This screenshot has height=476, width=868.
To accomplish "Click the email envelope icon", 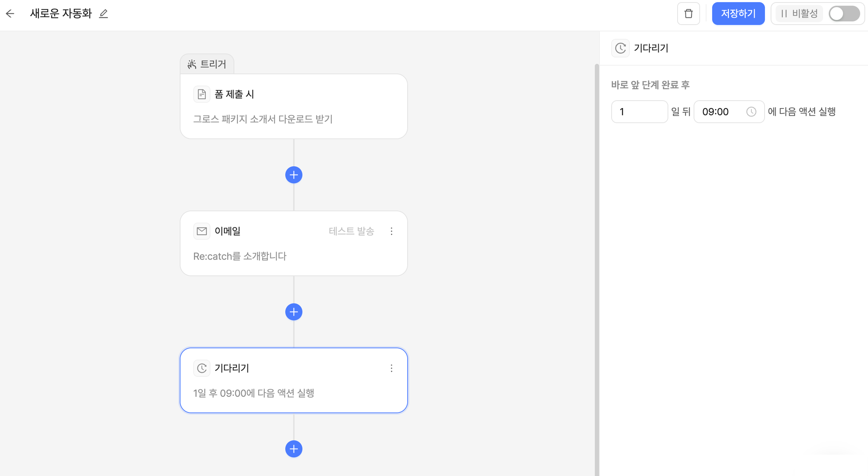I will pos(202,231).
